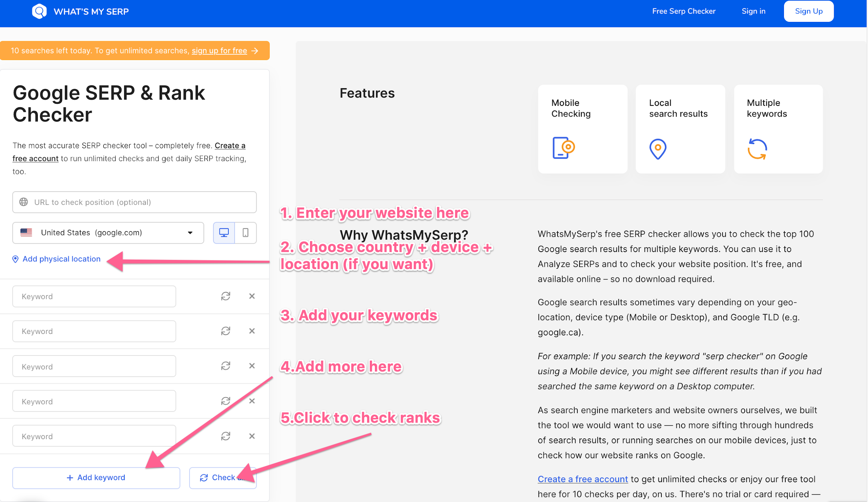Click the Multiple keywords refresh icon

tap(757, 149)
